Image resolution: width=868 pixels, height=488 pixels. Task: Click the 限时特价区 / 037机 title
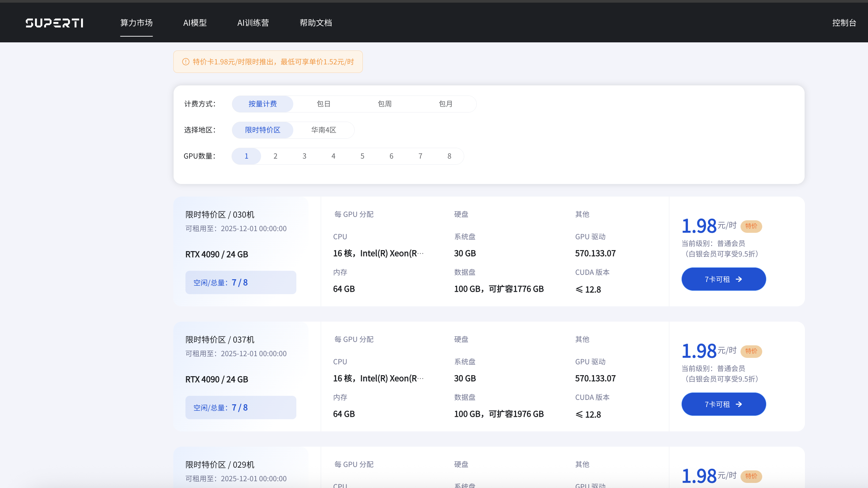tap(220, 340)
